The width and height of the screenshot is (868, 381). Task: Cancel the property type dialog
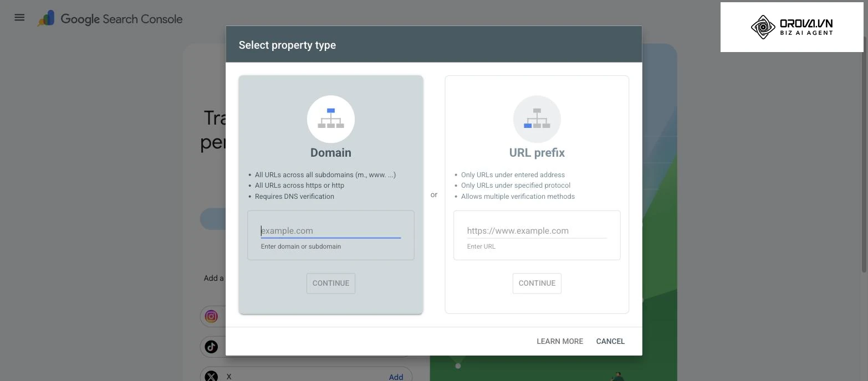pyautogui.click(x=610, y=341)
